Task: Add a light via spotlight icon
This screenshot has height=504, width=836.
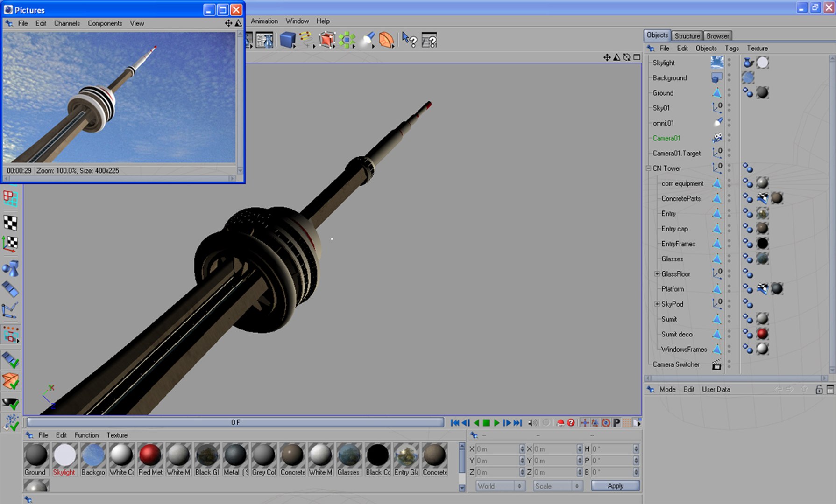Action: point(368,40)
